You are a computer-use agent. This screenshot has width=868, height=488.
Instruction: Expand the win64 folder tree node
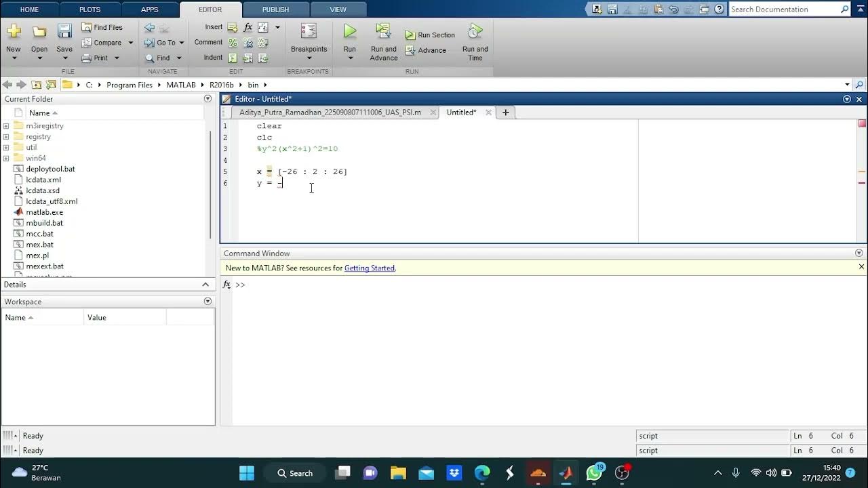[6, 159]
